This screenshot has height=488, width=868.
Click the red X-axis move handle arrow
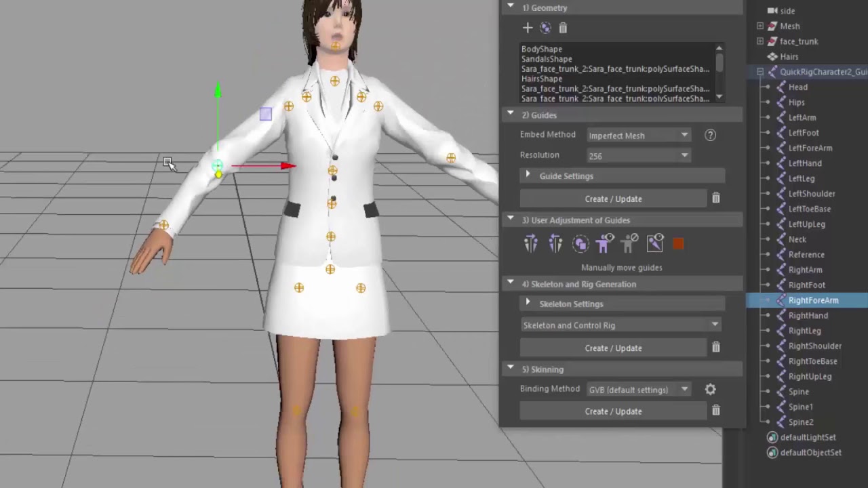tap(288, 165)
